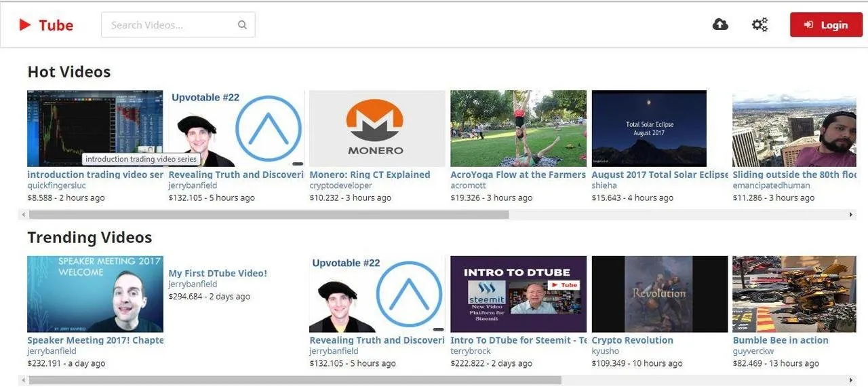Click the search magnifier icon

tap(242, 25)
